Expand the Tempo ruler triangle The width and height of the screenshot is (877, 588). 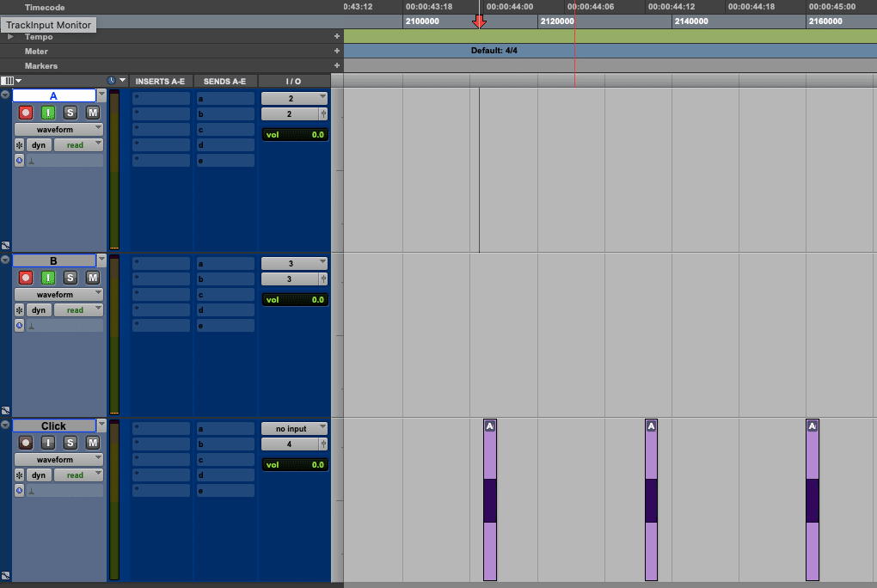[10, 36]
